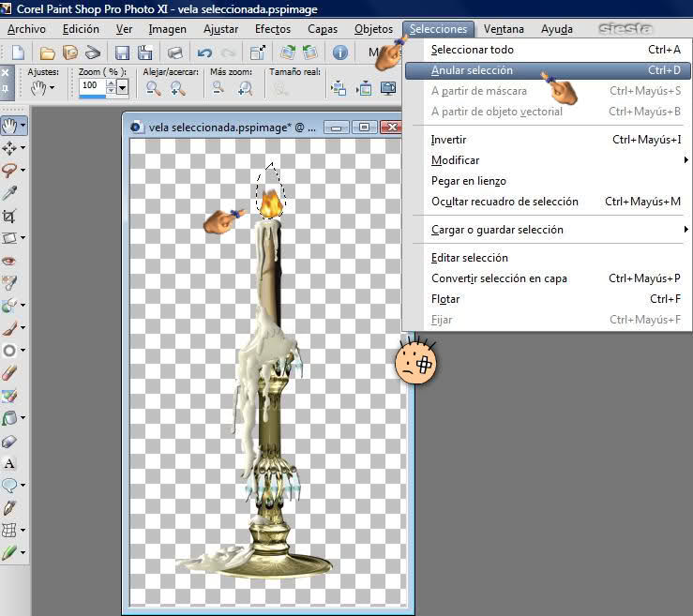
Task: Expand the Pan tool flyout arrow
Action: click(23, 126)
